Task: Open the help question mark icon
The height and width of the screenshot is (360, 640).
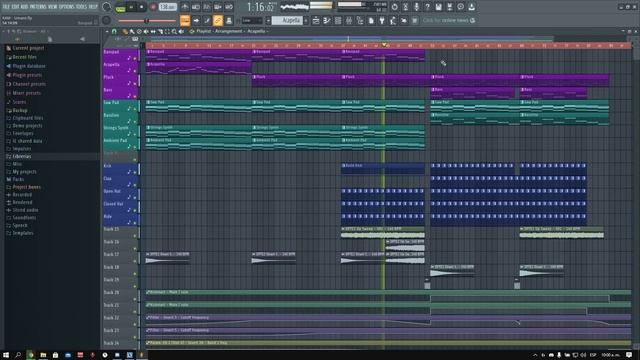Action: [427, 7]
